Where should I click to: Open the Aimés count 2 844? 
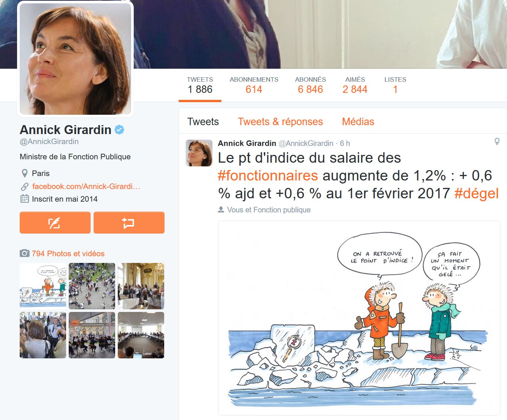(355, 89)
